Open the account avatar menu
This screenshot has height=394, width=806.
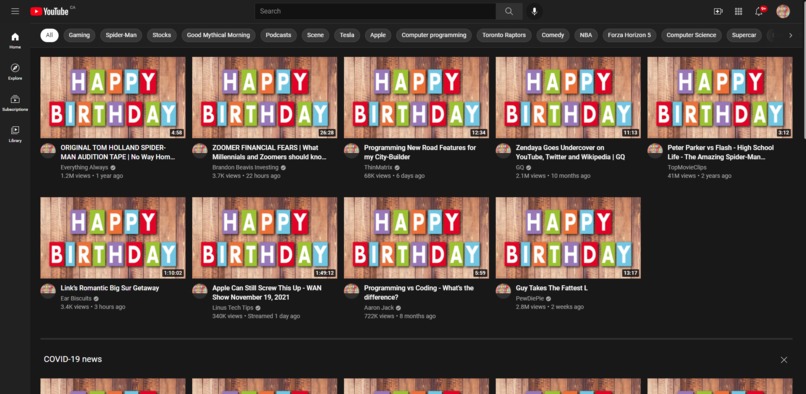click(783, 11)
